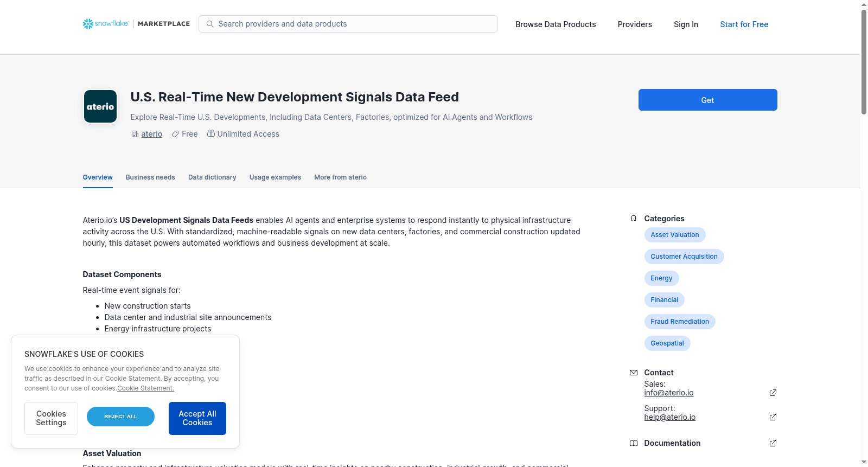Select the Geospatial category tag

667,343
